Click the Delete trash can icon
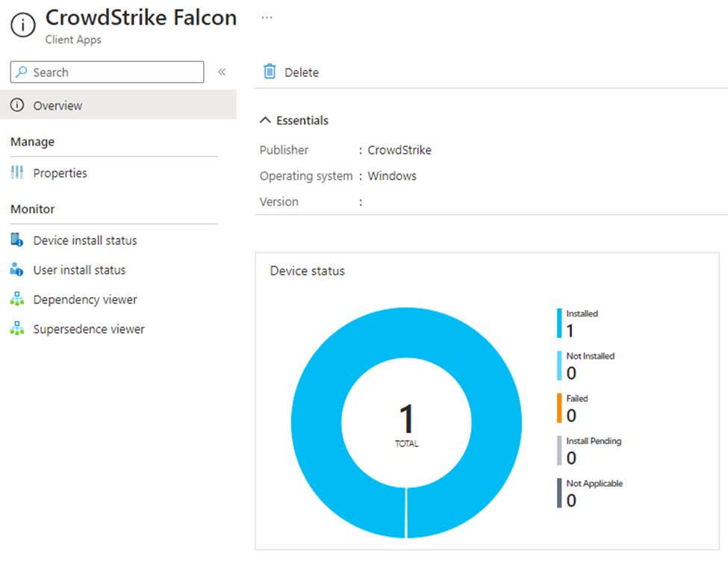This screenshot has width=728, height=565. 270,72
